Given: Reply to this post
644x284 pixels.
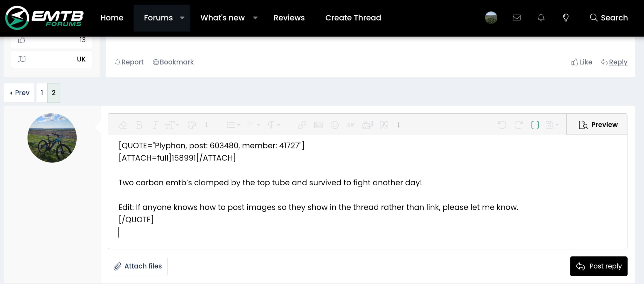Looking at the screenshot, I should pos(614,62).
